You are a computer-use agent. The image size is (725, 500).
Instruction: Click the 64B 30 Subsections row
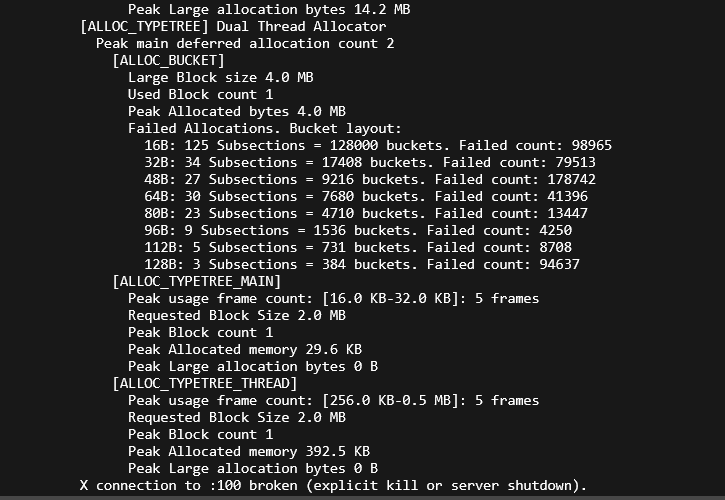pos(366,197)
